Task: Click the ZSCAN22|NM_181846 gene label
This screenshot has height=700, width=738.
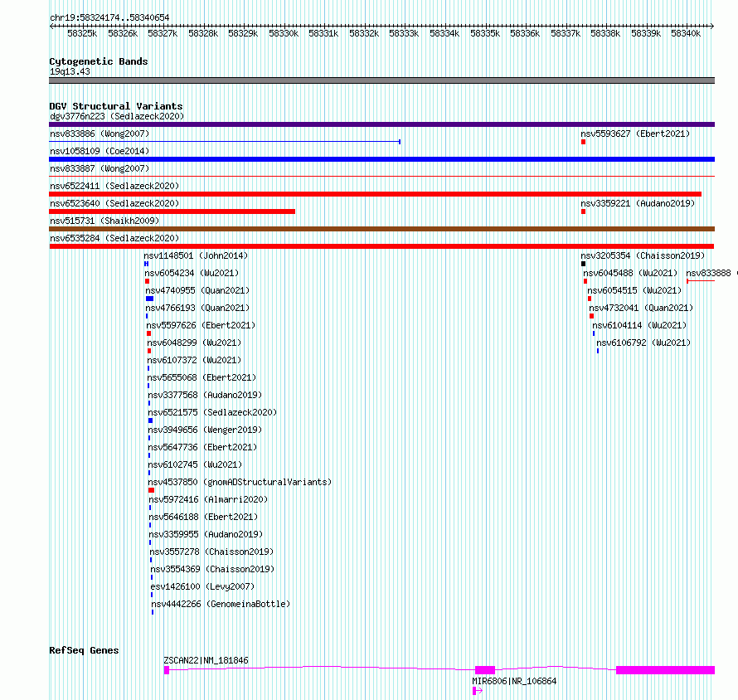Action: pos(206,660)
